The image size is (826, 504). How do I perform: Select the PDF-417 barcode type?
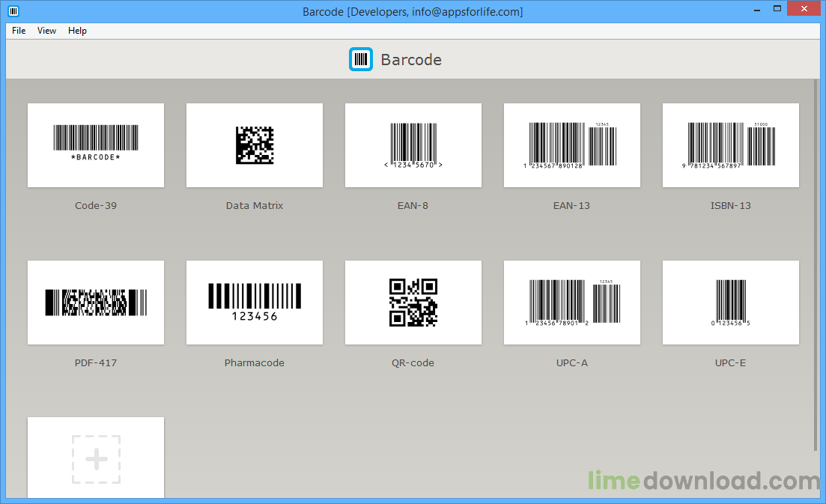coord(95,302)
